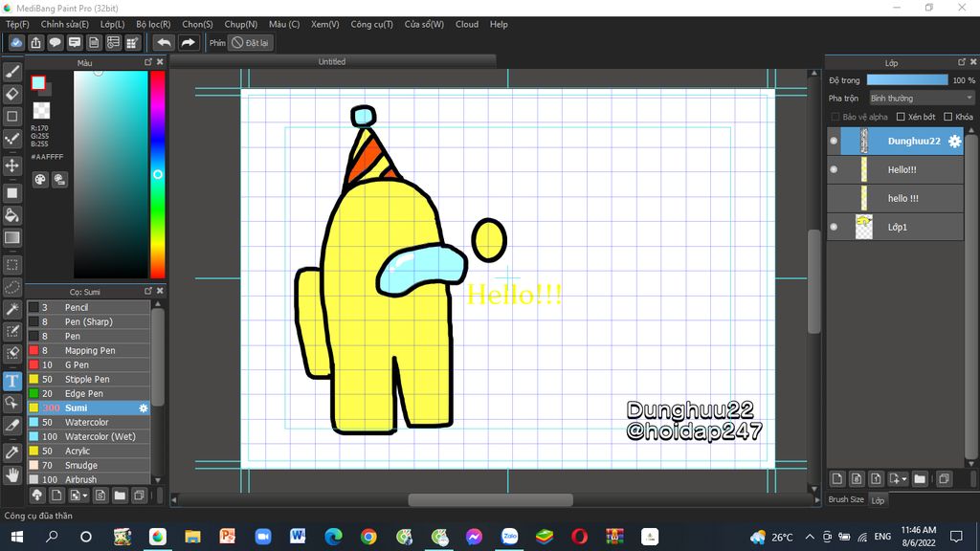This screenshot has width=980, height=551.
Task: Click the Undo arrow in toolbar
Action: click(x=164, y=42)
